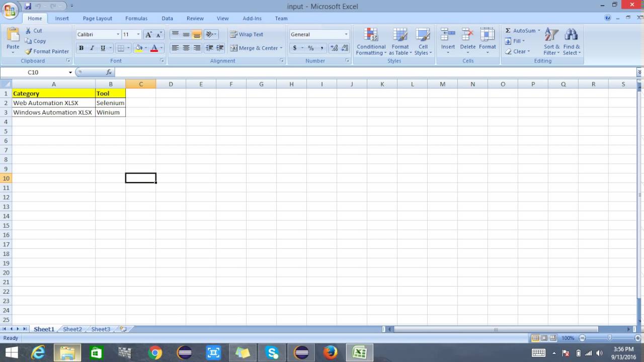Select Page Break Preview view button
The width and height of the screenshot is (644, 362).
pos(553,338)
